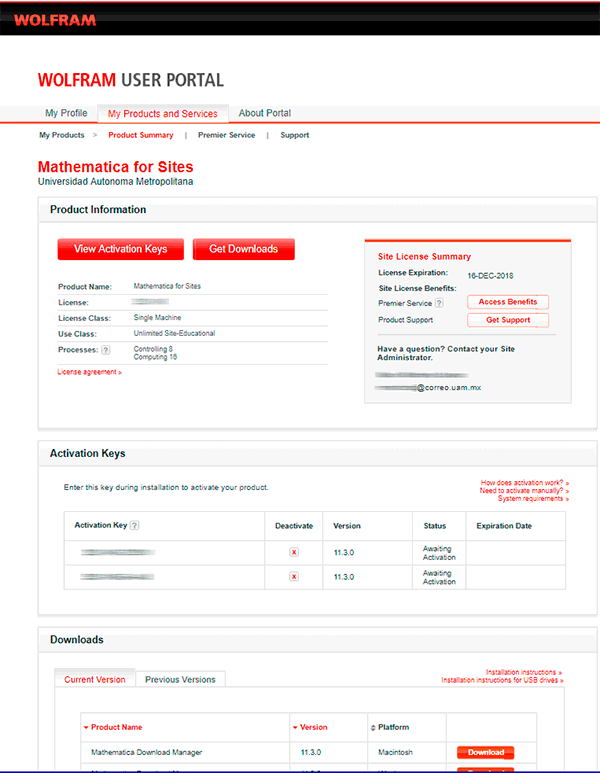Viewport: 600px width, 773px height.
Task: Deactivate the first activation key
Action: (x=294, y=552)
